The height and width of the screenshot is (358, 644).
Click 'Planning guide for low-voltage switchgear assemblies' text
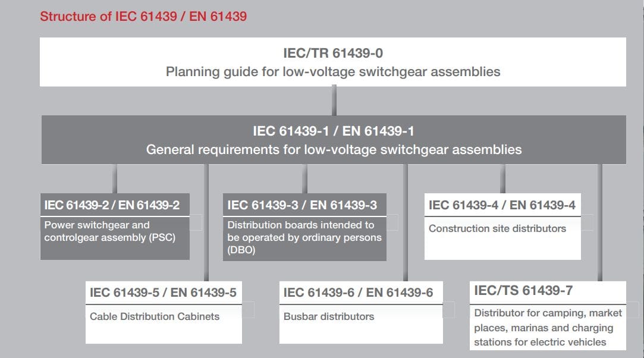333,72
